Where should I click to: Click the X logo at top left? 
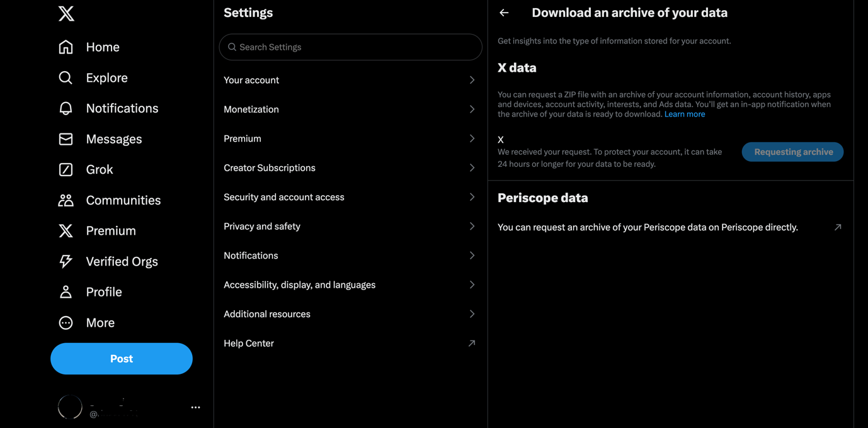pos(66,13)
